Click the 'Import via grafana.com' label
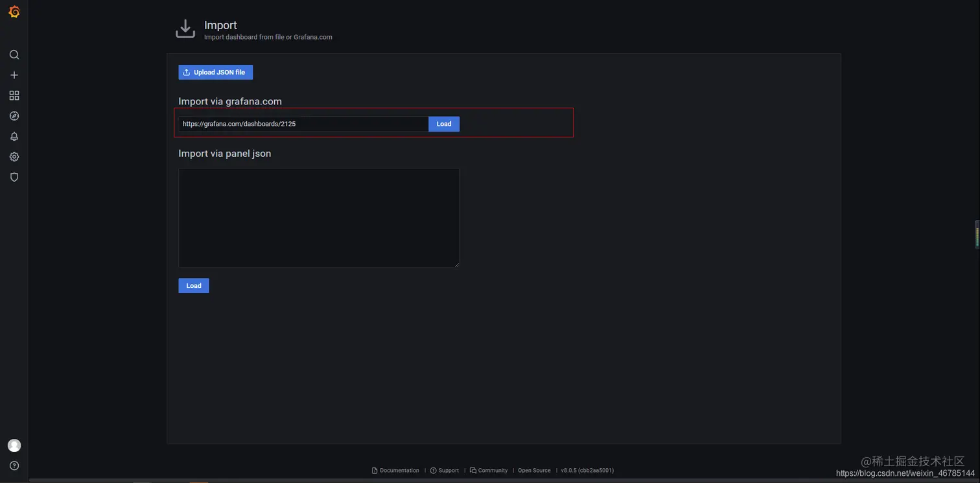 230,101
